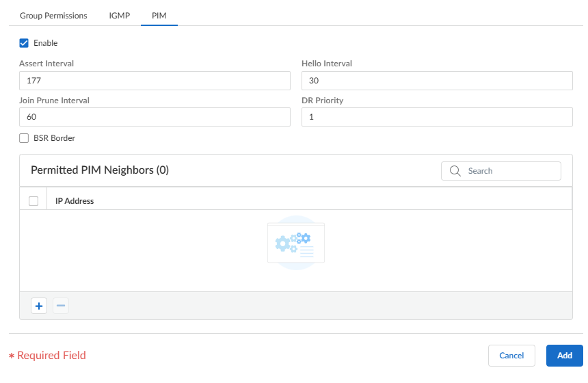Click the Hello Interval label

(x=327, y=64)
